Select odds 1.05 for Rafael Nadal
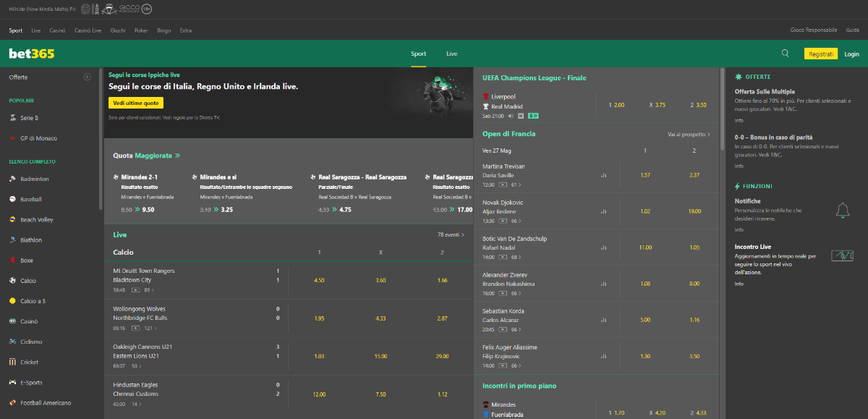The width and height of the screenshot is (868, 419). click(694, 247)
